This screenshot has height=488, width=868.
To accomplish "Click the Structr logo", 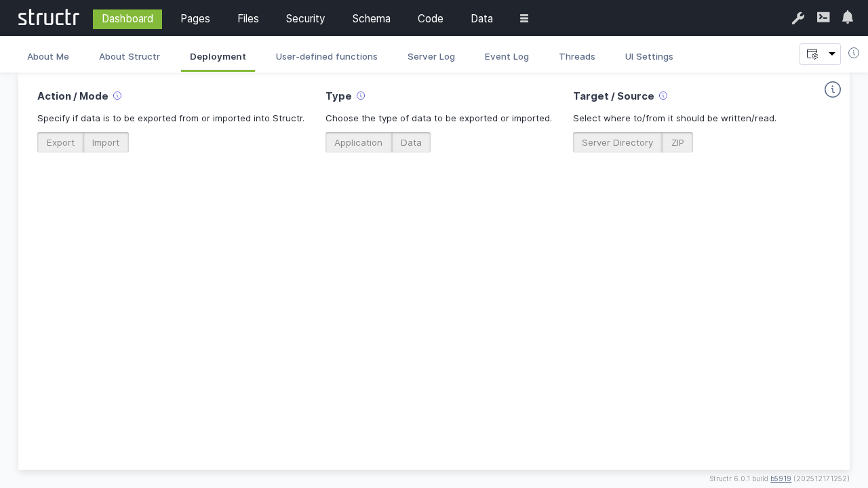I will (48, 18).
